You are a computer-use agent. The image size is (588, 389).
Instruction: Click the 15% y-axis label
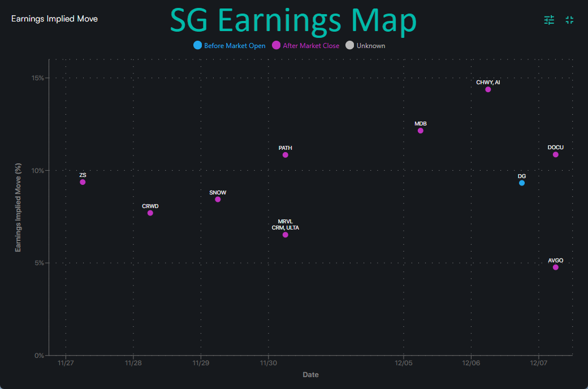pyautogui.click(x=37, y=78)
